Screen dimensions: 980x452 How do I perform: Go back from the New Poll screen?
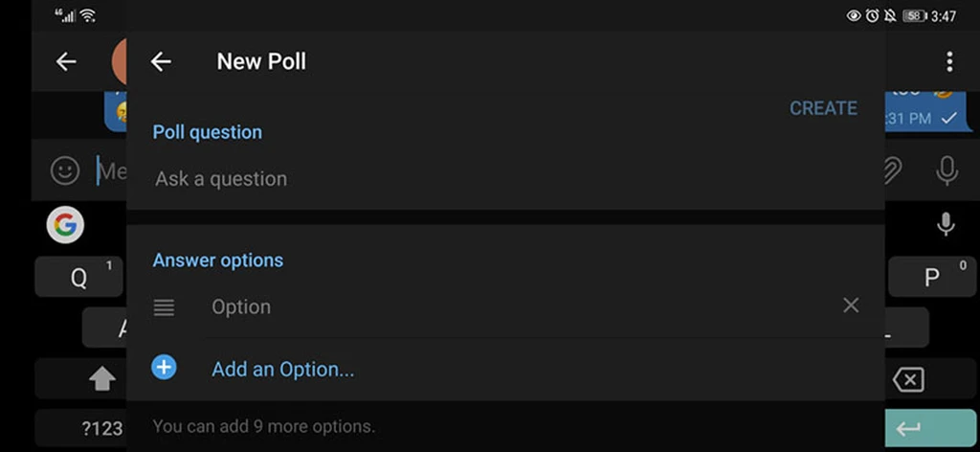click(x=161, y=61)
